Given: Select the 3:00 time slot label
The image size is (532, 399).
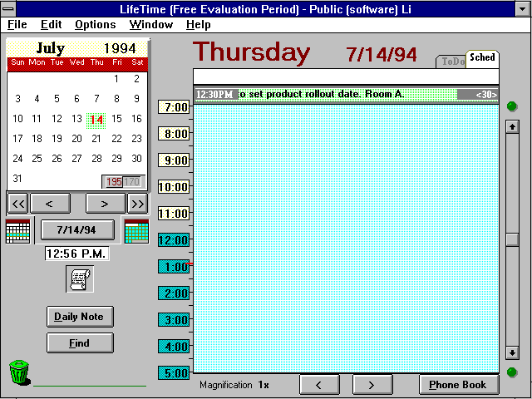Looking at the screenshot, I should [x=174, y=319].
